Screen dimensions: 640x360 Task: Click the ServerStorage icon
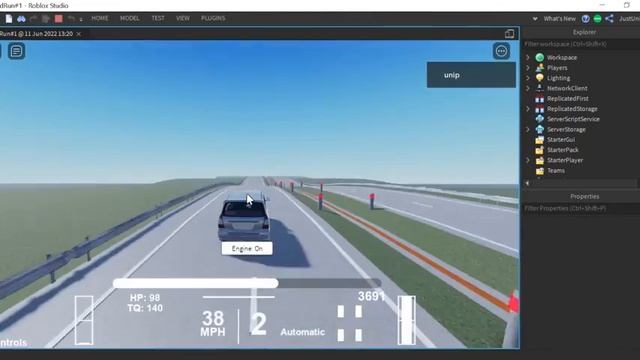click(x=540, y=129)
